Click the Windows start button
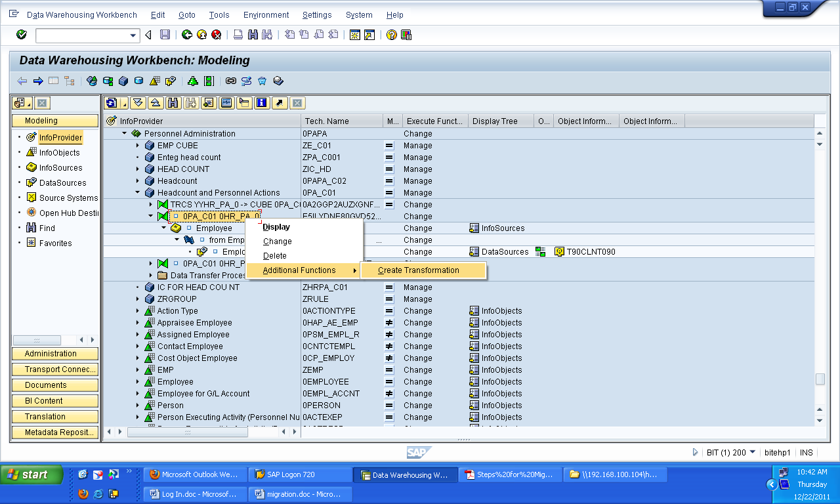 click(x=31, y=474)
